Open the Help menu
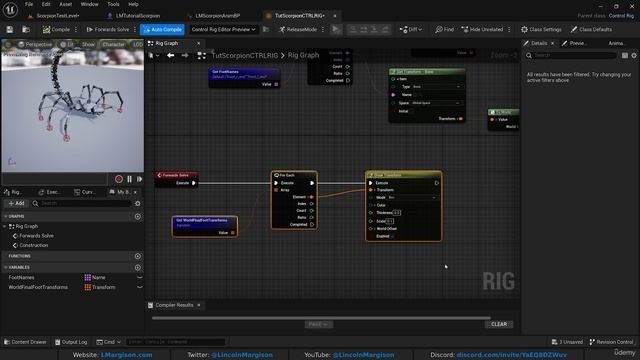Image resolution: width=640 pixels, height=360 pixels. pyautogui.click(x=133, y=4)
